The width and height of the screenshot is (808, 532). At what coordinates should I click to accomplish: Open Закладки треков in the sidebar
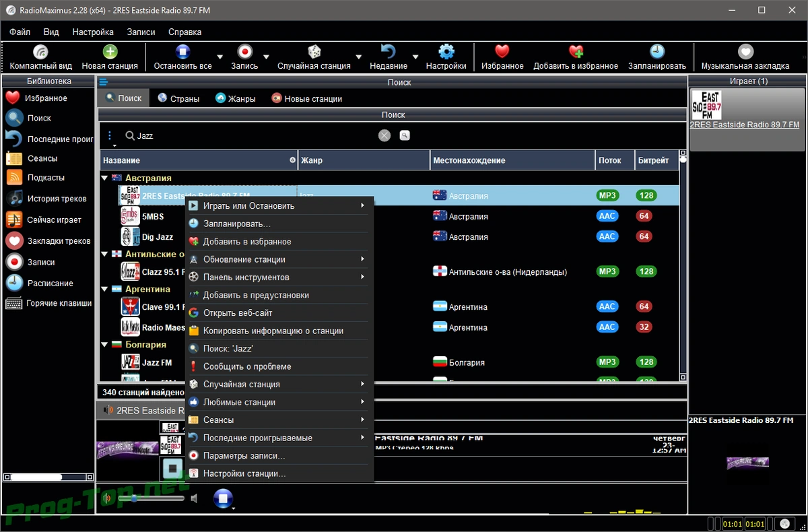click(x=47, y=240)
